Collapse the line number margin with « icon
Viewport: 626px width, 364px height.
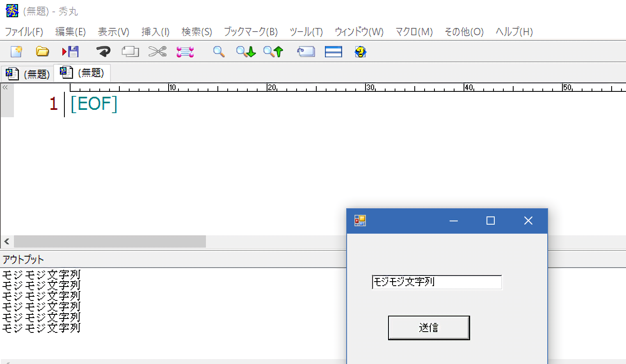5,87
